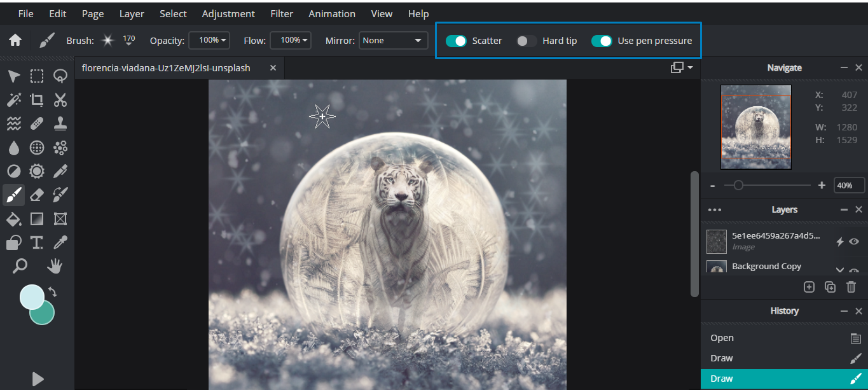Viewport: 868px width, 390px height.
Task: Expand the Background Copy layer options
Action: (840, 269)
